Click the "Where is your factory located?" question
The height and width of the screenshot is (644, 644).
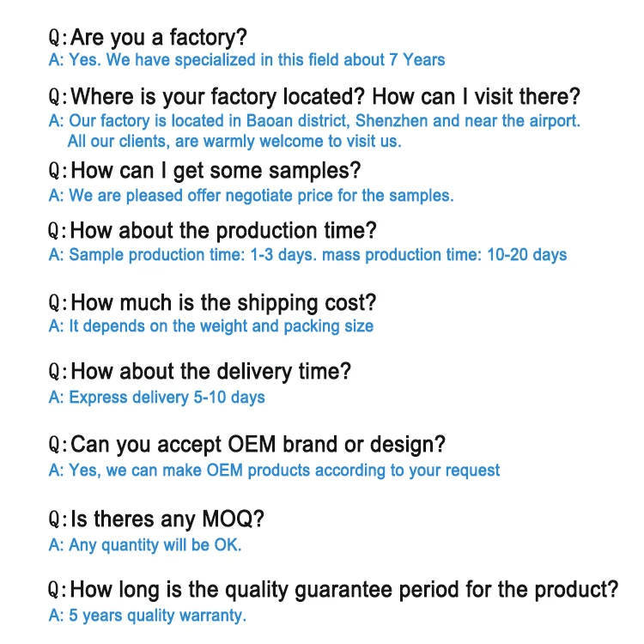pyautogui.click(x=218, y=96)
